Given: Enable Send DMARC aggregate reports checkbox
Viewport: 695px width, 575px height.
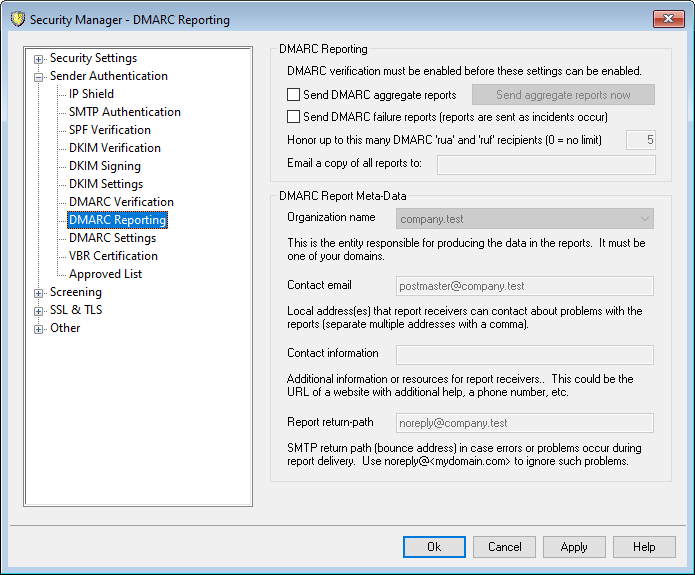Looking at the screenshot, I should pos(294,96).
